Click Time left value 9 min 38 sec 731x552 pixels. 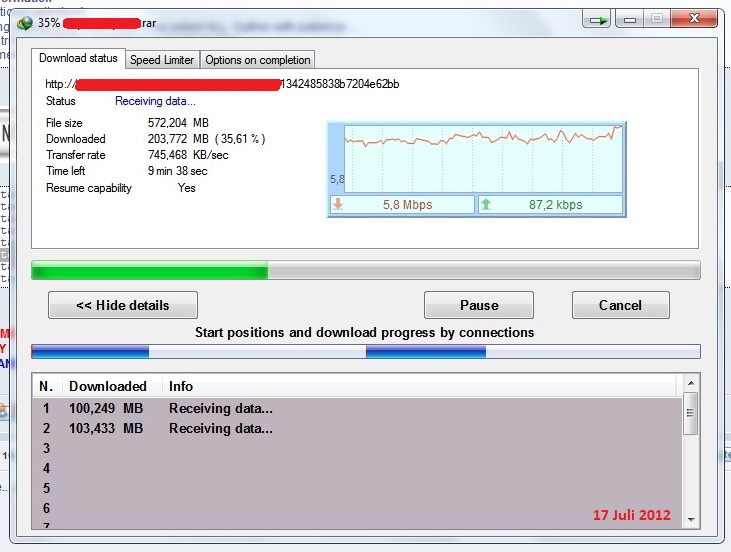click(x=178, y=171)
